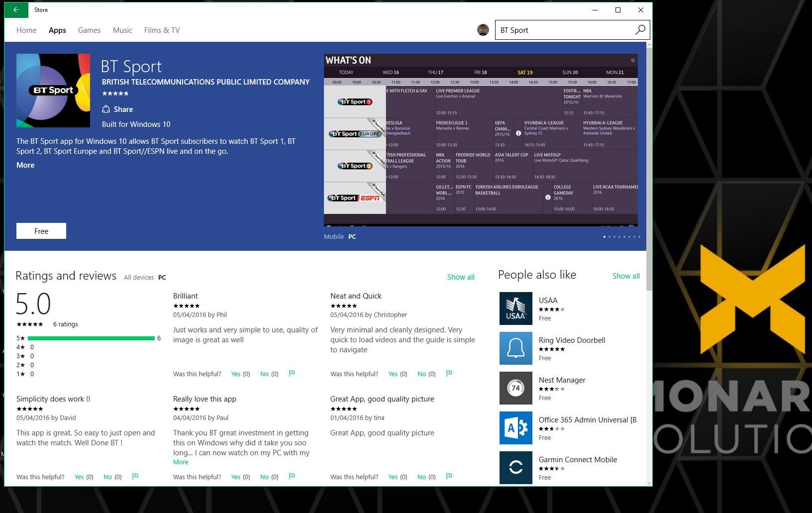Open the Ring Video Doorbell app icon

coord(515,348)
